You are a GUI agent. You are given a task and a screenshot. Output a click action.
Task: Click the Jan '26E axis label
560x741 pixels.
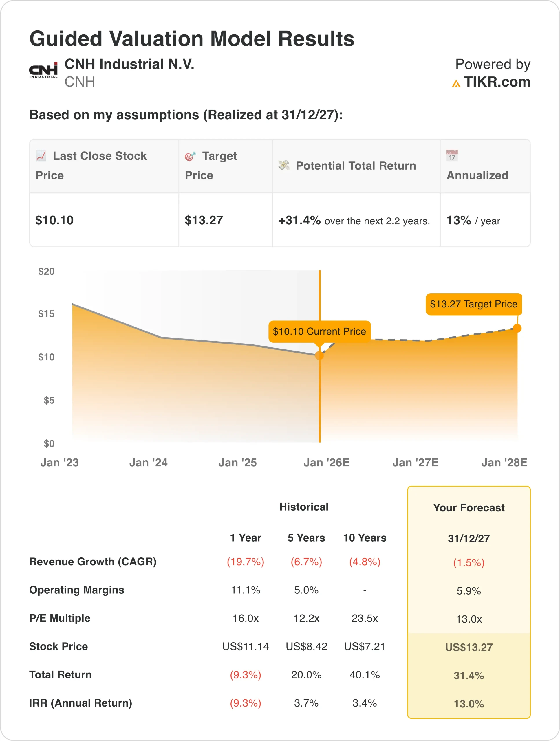(326, 463)
